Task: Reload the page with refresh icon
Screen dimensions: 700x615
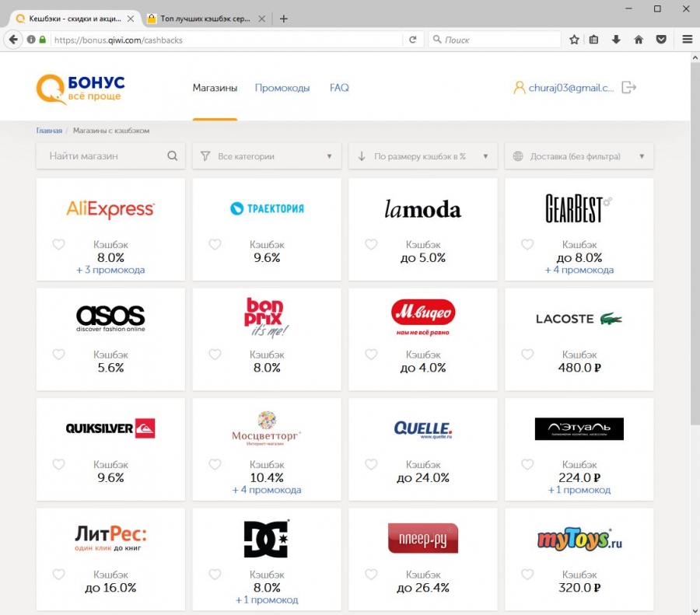Action: coord(413,40)
